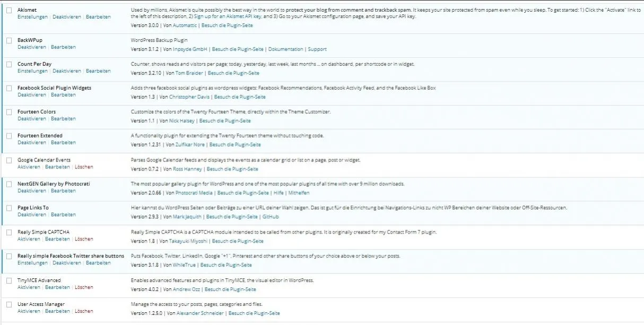
Task: Open the Page Links To GitHub link
Action: pyautogui.click(x=271, y=217)
